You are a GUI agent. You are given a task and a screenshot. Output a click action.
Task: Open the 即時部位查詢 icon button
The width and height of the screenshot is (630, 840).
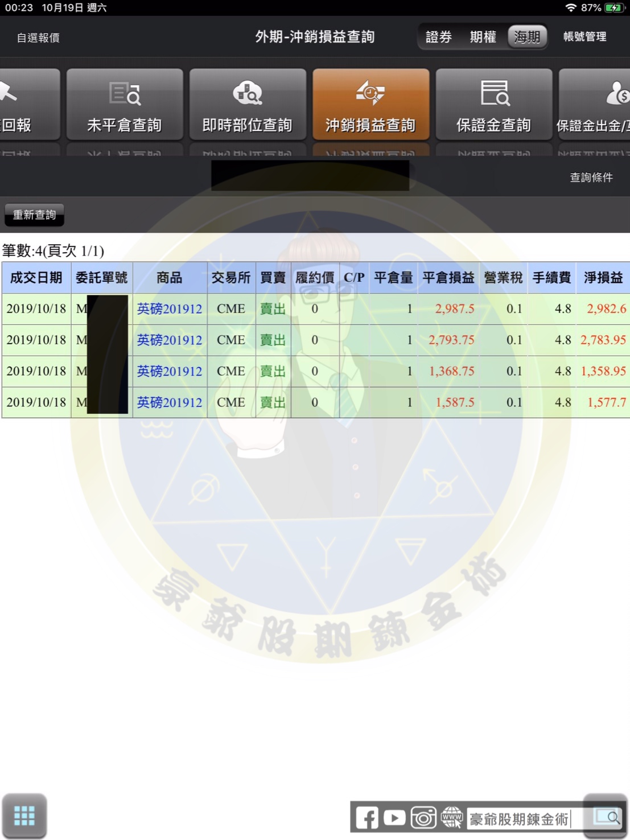[248, 105]
